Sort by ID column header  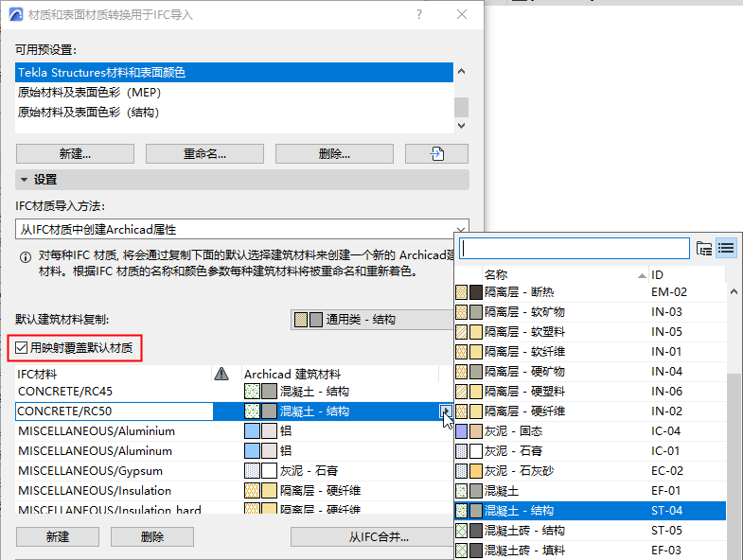click(x=687, y=274)
